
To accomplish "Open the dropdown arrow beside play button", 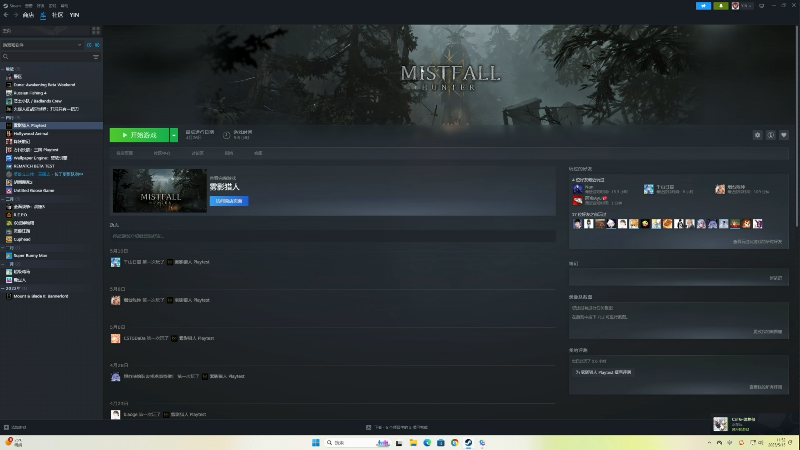I will coord(174,135).
